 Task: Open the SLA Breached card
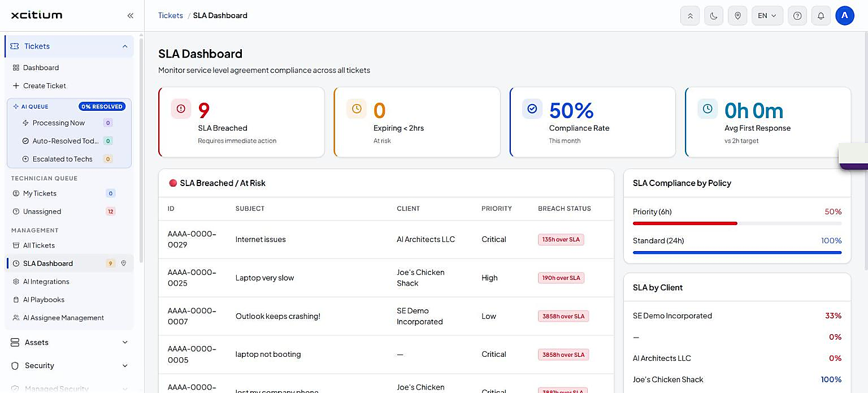[242, 122]
